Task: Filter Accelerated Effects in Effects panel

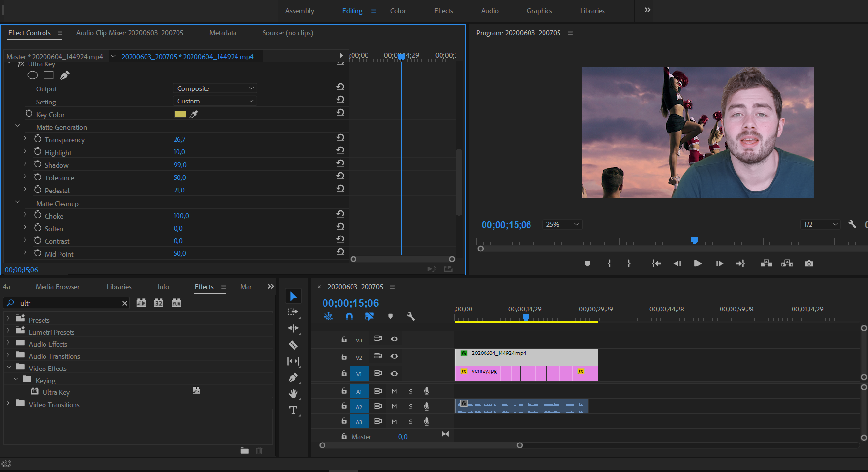Action: point(141,303)
